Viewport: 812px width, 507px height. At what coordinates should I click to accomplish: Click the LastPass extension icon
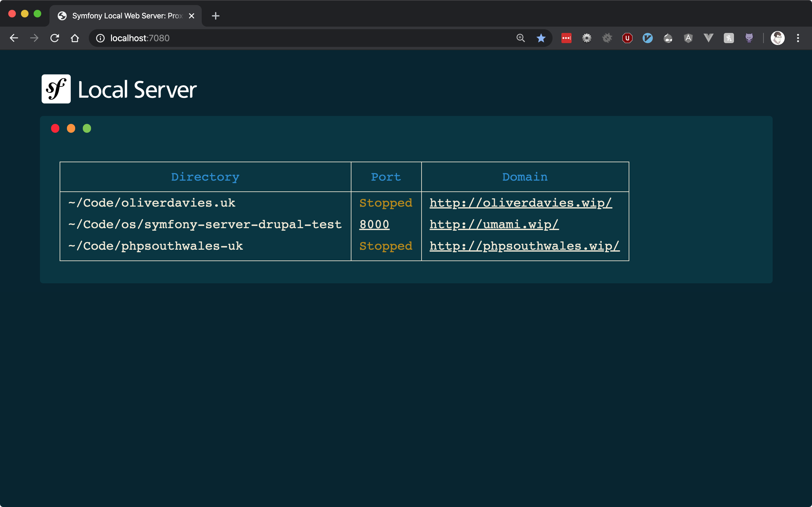click(566, 38)
